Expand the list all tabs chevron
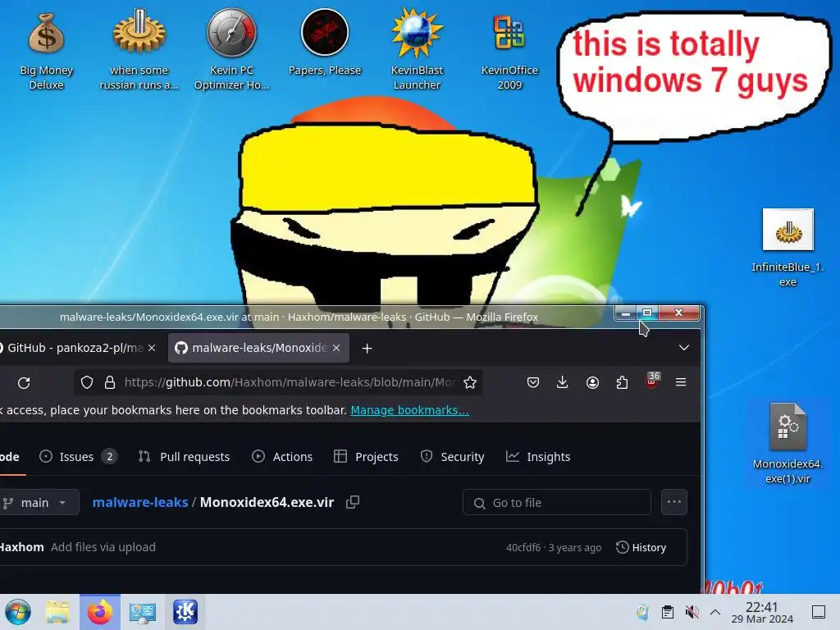 683,348
